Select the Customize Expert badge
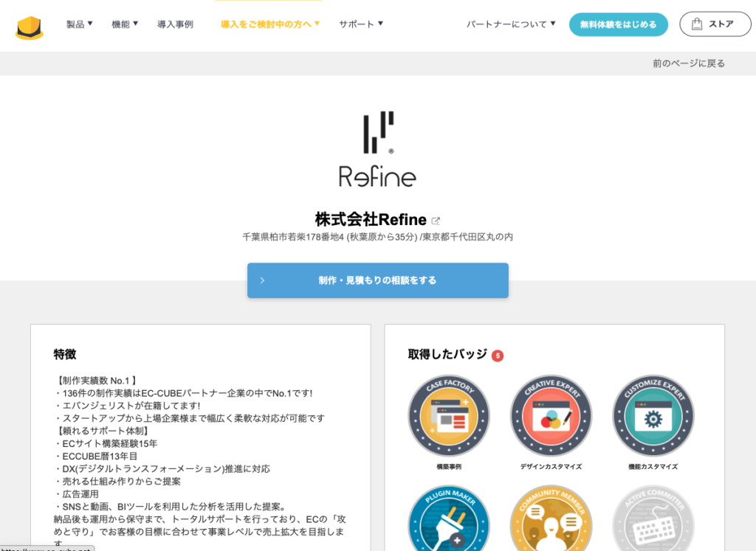The image size is (756, 551). 653,416
